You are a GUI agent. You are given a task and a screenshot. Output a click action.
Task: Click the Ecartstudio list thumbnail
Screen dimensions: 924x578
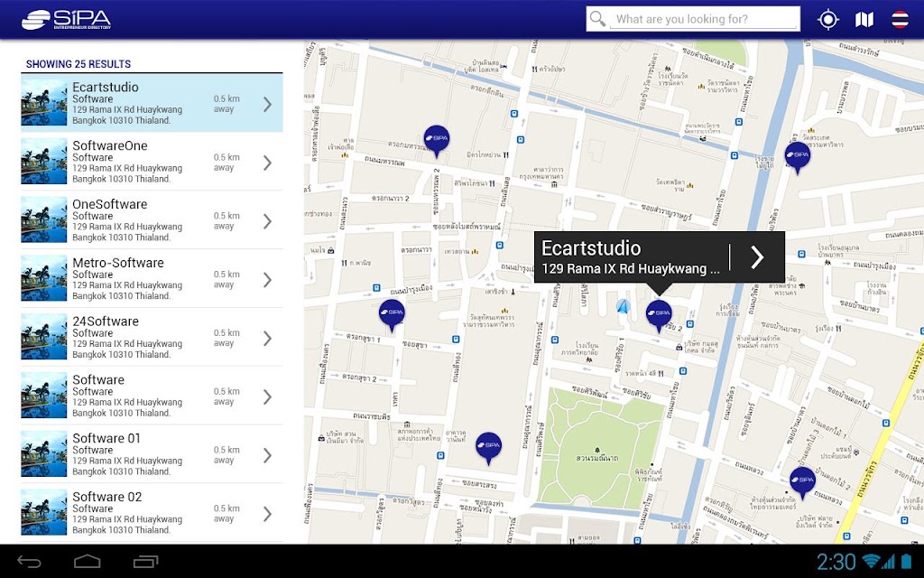44,103
